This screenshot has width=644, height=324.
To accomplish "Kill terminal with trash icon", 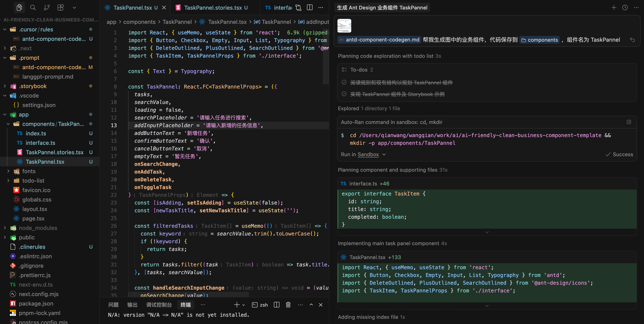I will 288,304.
